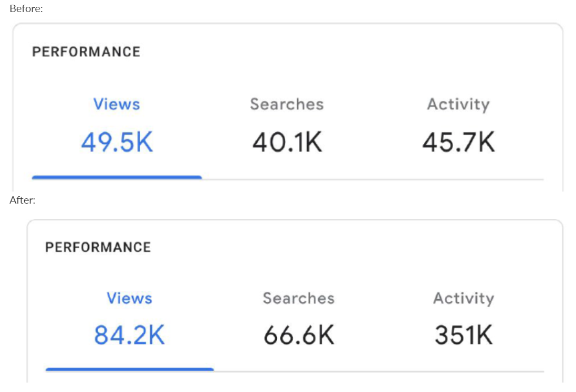
Task: Select the Views tab in the Before panel
Action: [117, 104]
